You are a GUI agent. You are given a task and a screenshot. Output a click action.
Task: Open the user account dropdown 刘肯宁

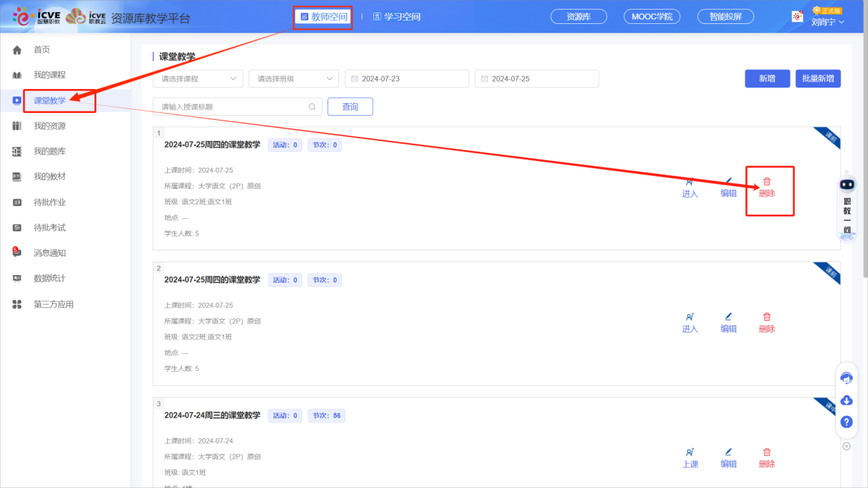coord(828,22)
